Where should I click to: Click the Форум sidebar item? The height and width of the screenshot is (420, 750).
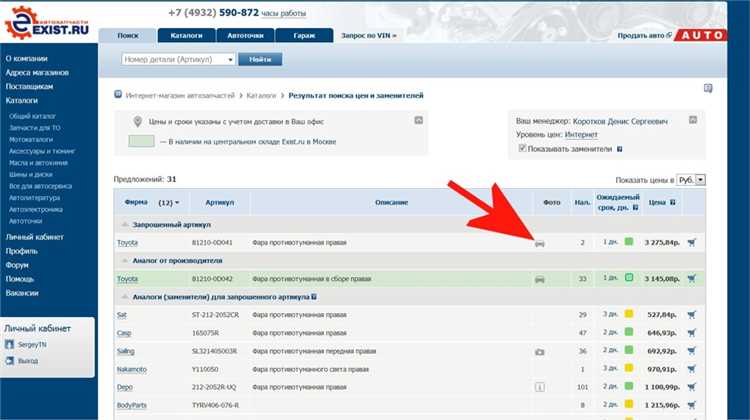pyautogui.click(x=17, y=265)
